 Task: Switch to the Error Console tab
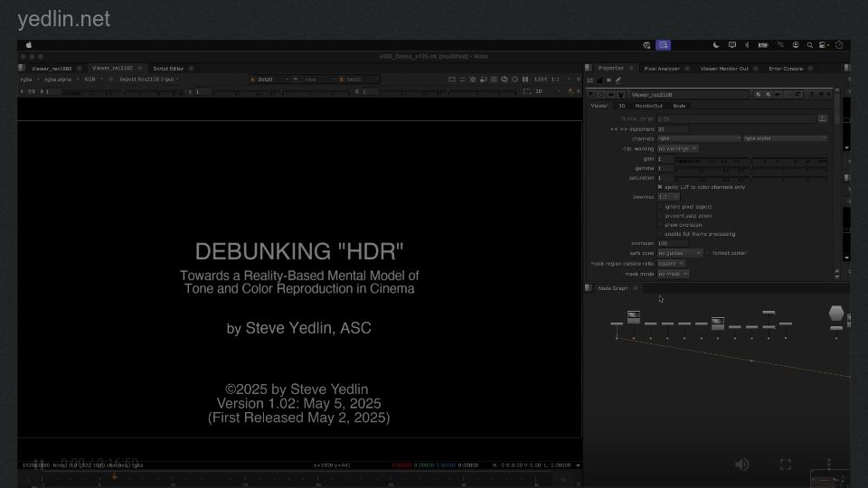(x=786, y=69)
